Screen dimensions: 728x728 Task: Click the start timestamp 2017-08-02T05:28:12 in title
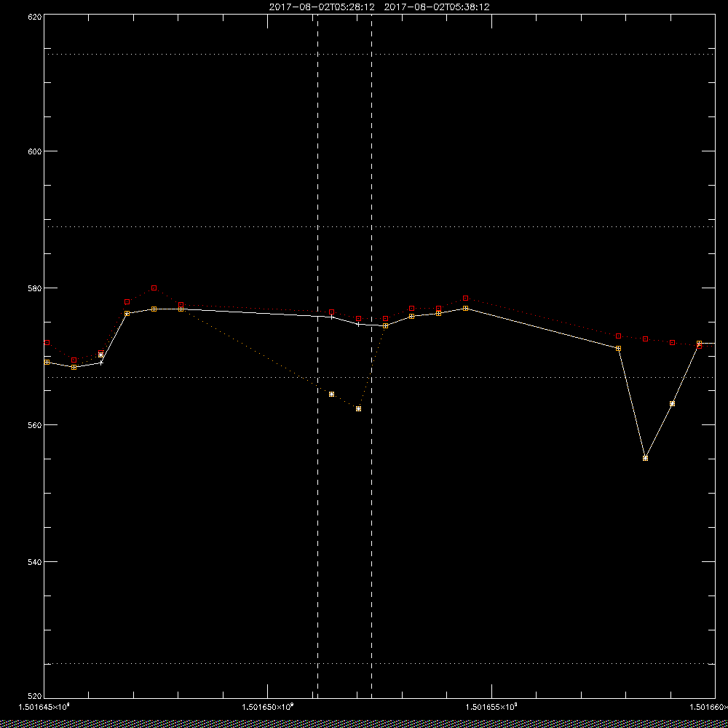click(322, 7)
